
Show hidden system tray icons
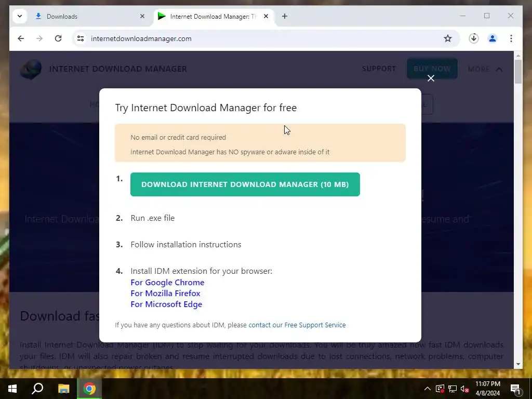tap(428, 389)
